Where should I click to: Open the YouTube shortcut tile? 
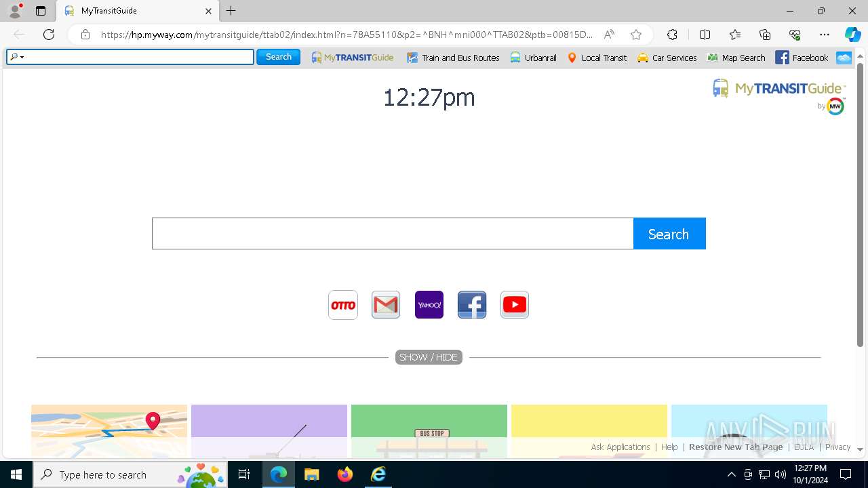click(515, 305)
